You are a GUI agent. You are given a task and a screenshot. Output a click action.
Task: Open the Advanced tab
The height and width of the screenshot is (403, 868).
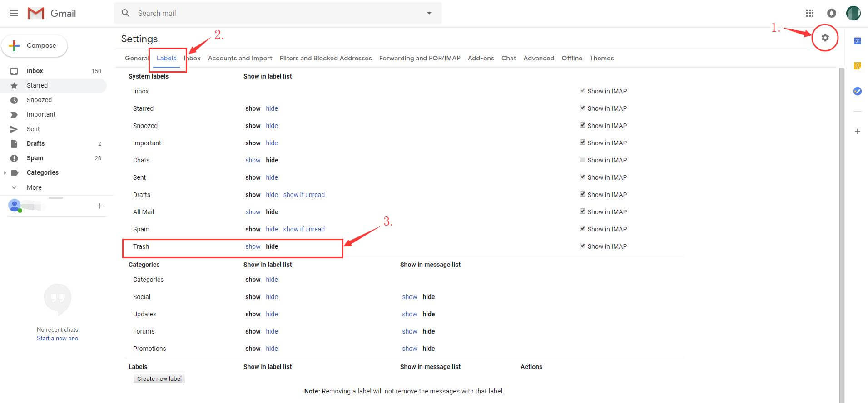click(539, 58)
